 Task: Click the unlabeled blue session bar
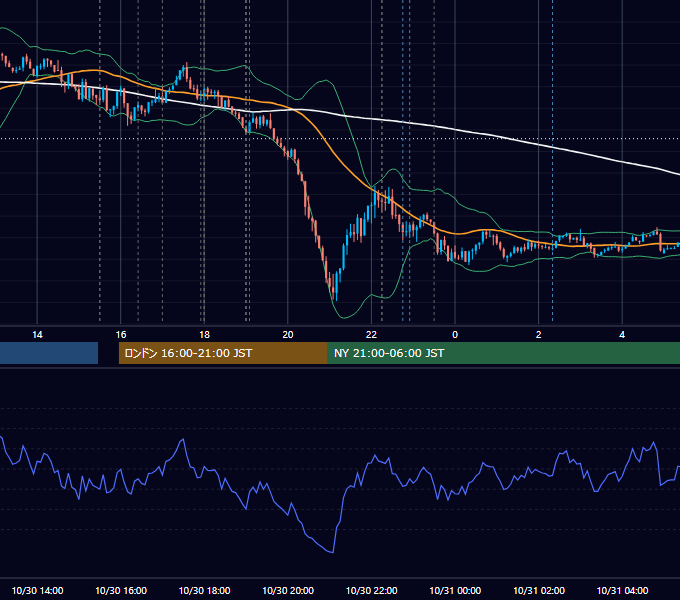click(x=49, y=353)
